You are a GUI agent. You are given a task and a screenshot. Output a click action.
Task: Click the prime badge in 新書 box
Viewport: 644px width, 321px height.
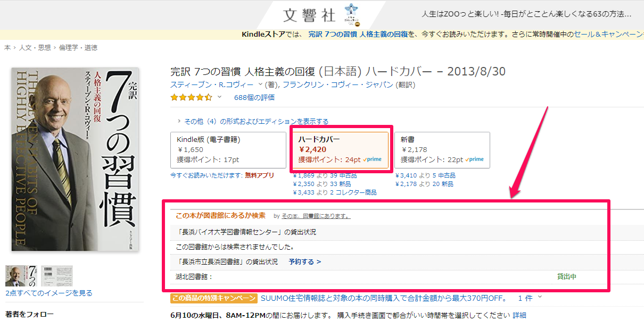[x=474, y=159]
